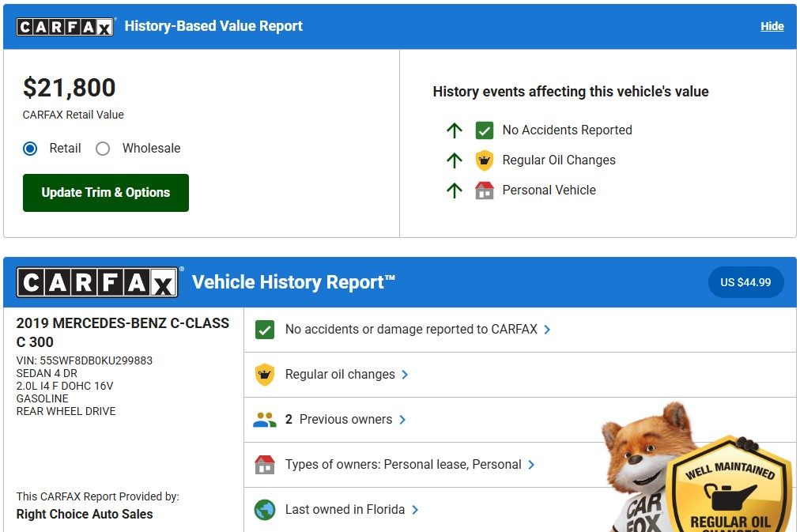Image resolution: width=800 pixels, height=532 pixels.
Task: Click green checkmark beside No Accidents Reported
Action: [x=484, y=130]
